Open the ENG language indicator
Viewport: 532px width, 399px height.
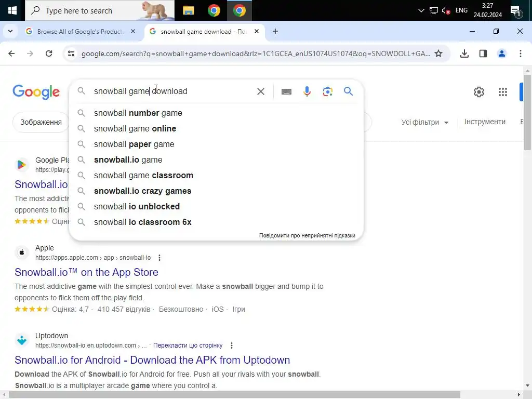461,10
